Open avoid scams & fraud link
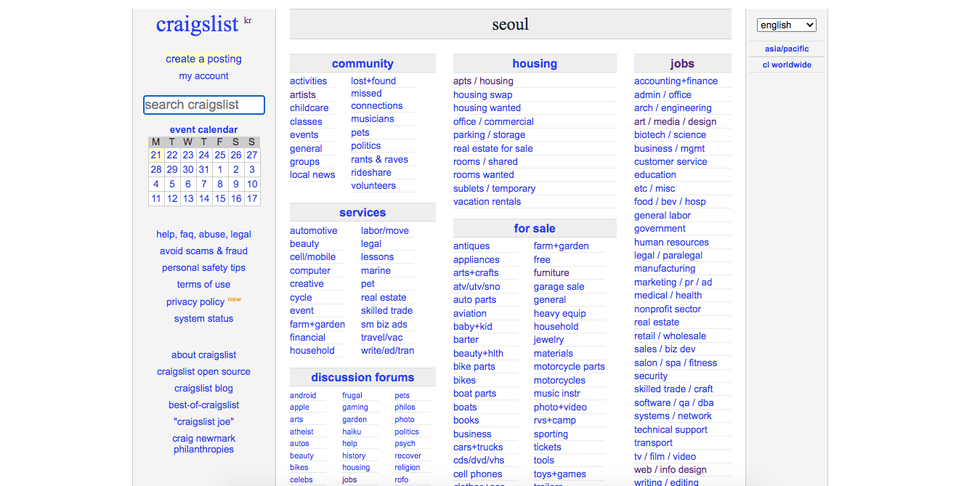This screenshot has width=980, height=486. point(203,251)
